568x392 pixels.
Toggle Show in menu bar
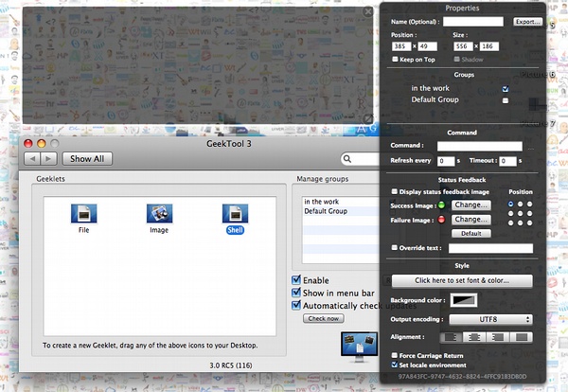[296, 293]
